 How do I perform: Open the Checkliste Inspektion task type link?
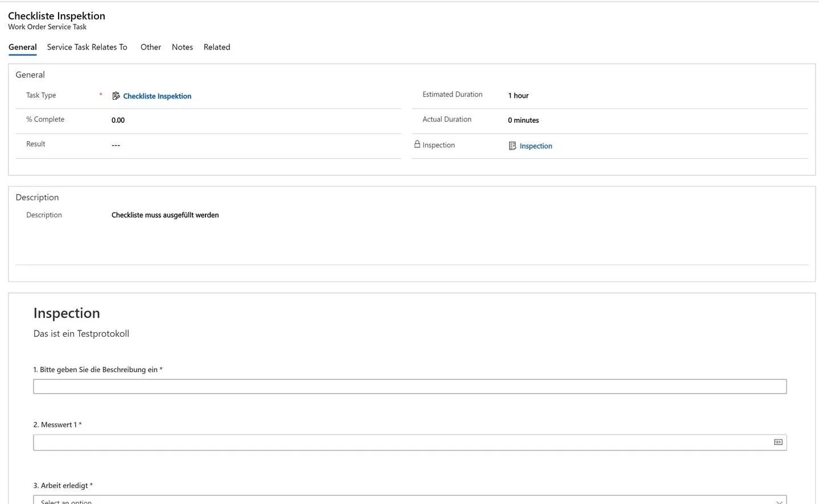[x=157, y=96]
